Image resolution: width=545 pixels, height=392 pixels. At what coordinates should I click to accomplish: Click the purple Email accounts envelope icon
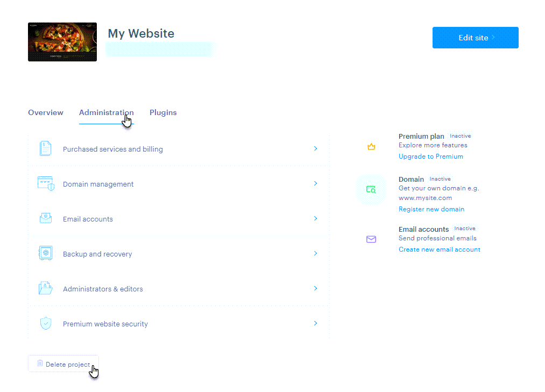[x=371, y=239]
